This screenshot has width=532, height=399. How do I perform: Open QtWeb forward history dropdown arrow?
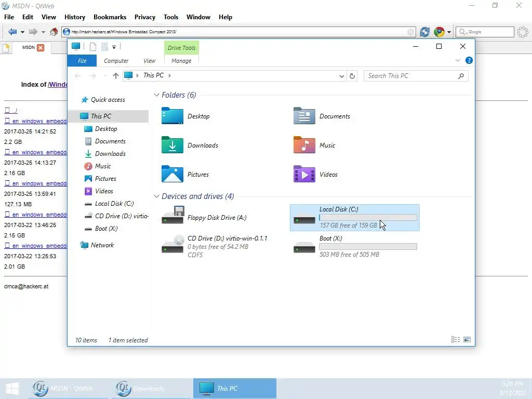43,32
